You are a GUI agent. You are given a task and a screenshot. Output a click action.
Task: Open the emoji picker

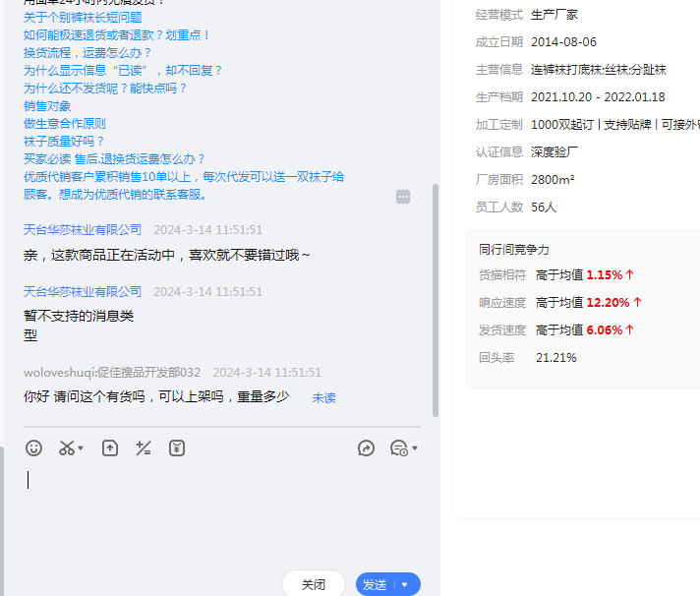coord(34,448)
